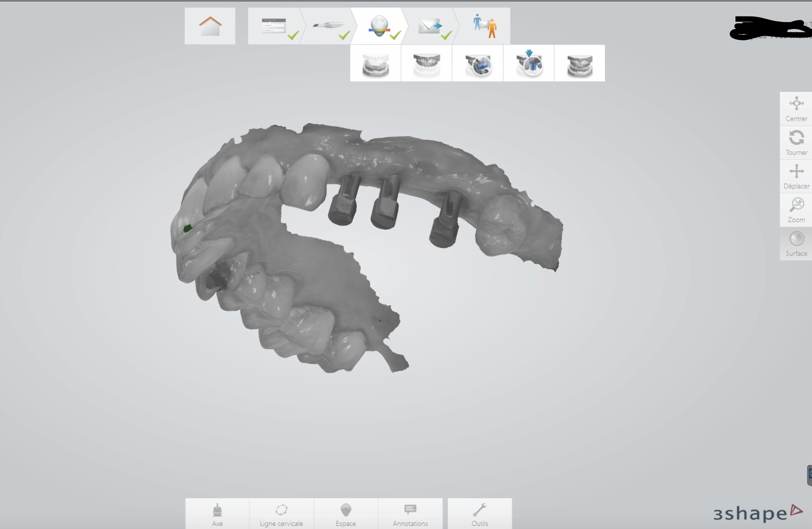
Task: Open the two-person communication step
Action: click(485, 26)
